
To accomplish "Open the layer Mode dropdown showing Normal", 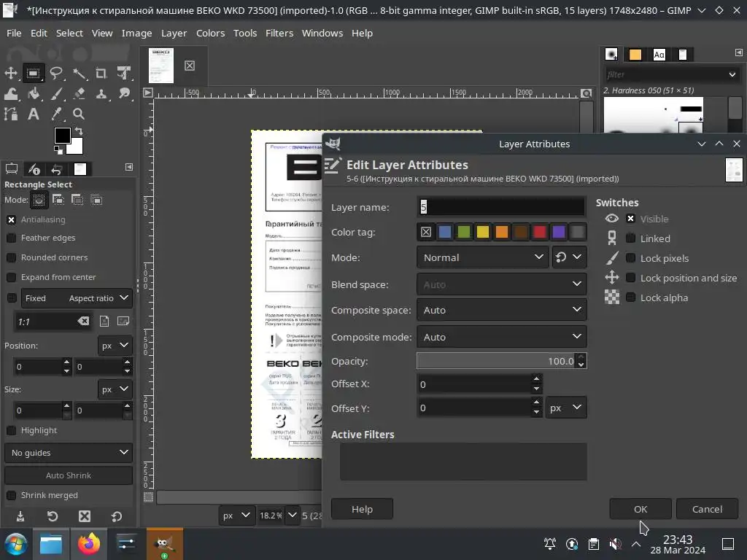I will point(483,257).
